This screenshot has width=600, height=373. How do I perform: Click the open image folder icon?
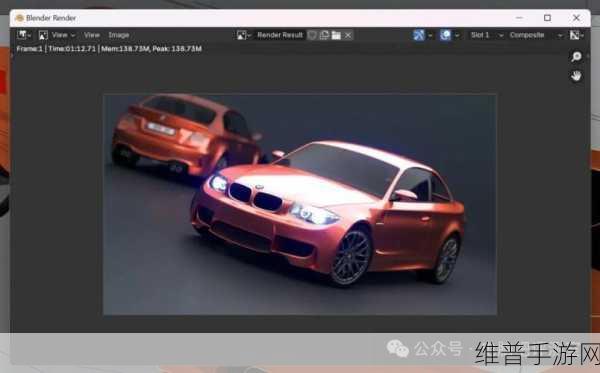[x=336, y=35]
